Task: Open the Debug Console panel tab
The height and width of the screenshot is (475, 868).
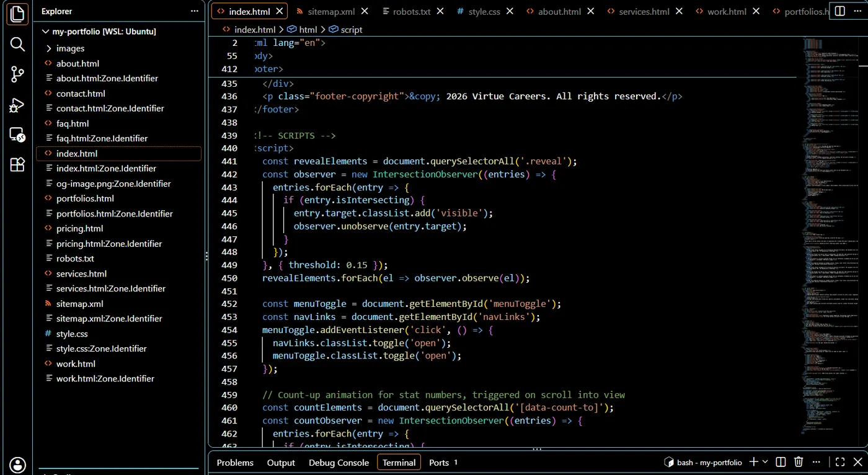Action: pos(339,463)
